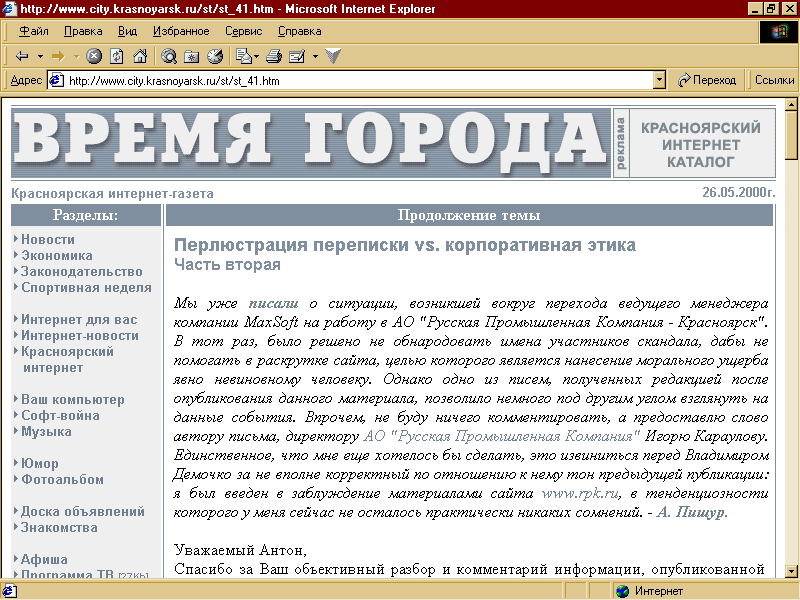Open the Mail toolbar icon

244,56
